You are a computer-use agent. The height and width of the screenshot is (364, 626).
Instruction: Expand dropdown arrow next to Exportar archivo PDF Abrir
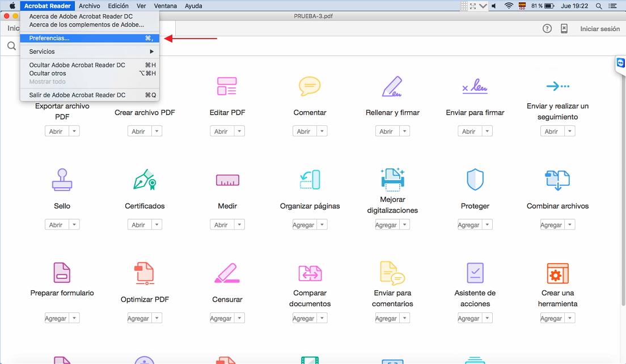click(x=74, y=131)
